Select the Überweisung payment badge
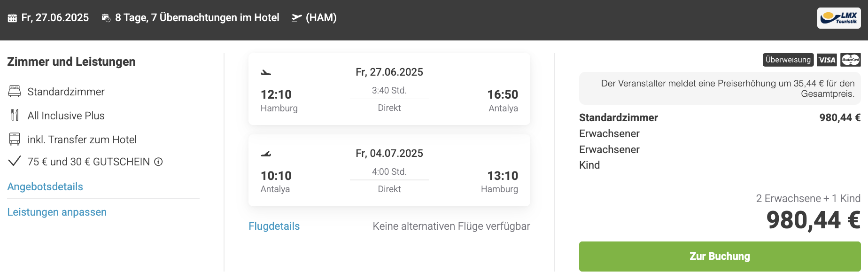Screen dimensions: 868x280 (x=788, y=60)
